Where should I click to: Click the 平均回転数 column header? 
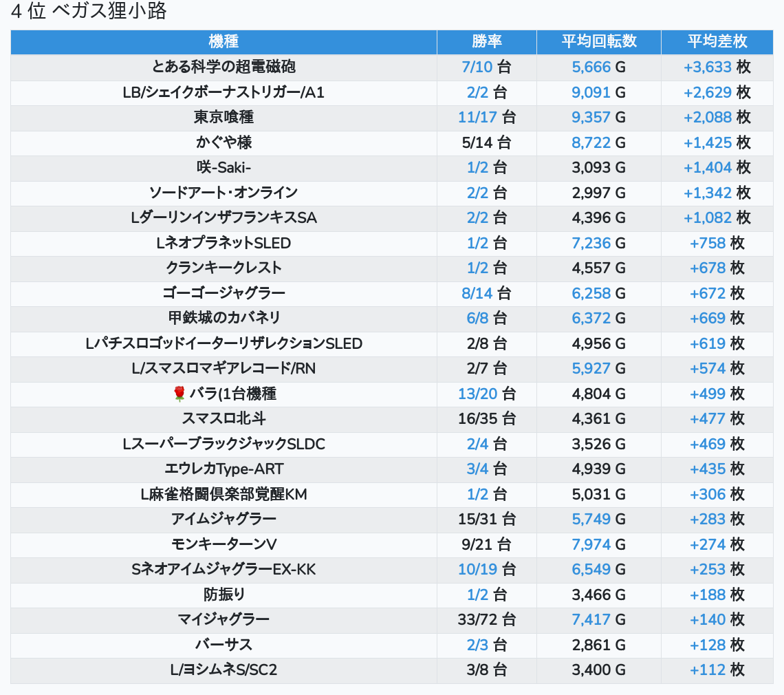point(598,41)
